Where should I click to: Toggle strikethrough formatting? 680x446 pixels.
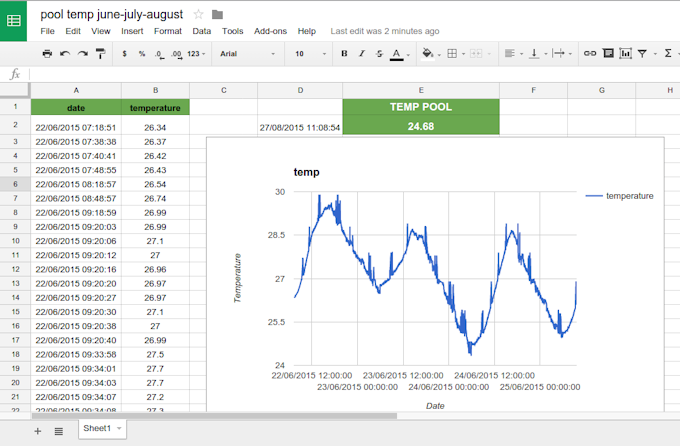point(378,53)
